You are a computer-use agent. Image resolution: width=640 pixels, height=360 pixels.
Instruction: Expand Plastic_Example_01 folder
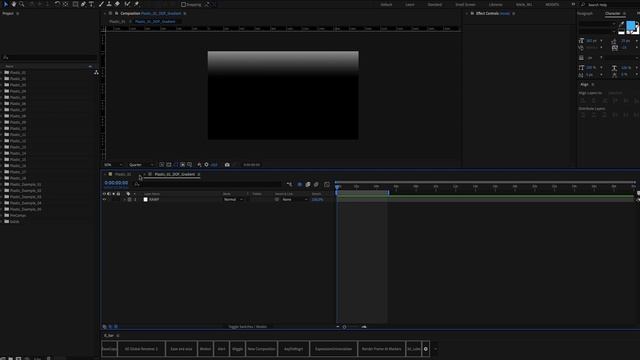2,184
